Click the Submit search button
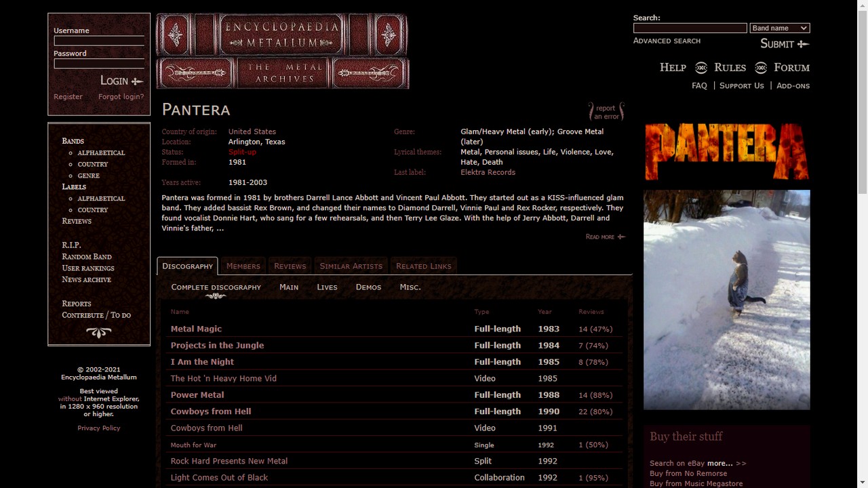The image size is (868, 488). 785,44
